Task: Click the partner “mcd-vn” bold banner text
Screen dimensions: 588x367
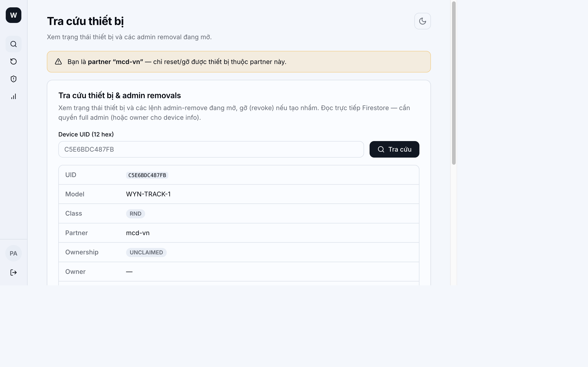Action: 115,62
